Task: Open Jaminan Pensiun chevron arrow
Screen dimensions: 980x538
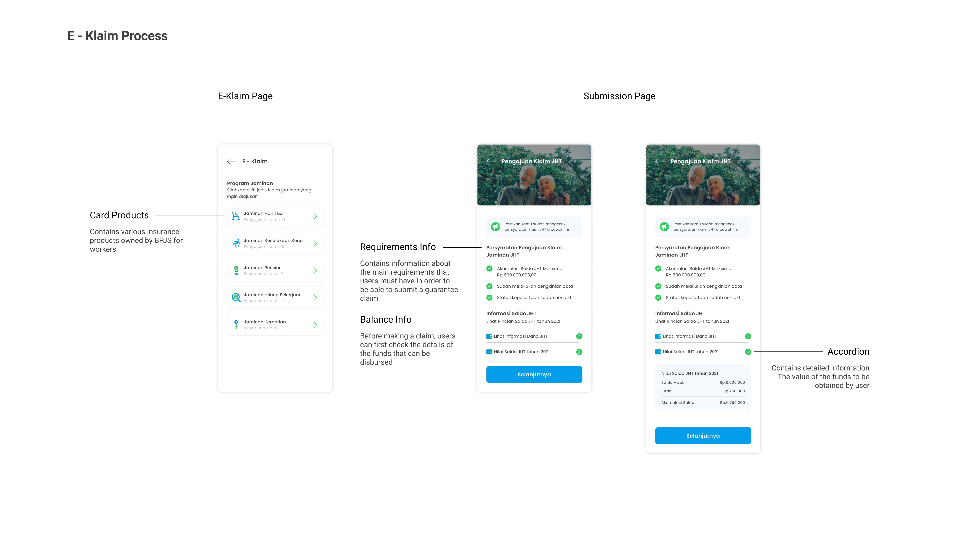Action: coord(315,270)
